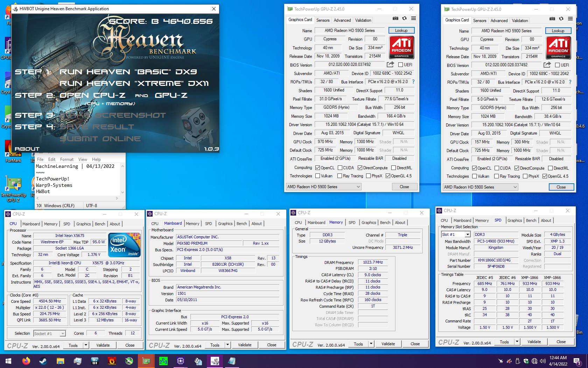Open Advanced tab in GPU-Z with 157 MHz clock
This screenshot has width=588, height=368.
(x=499, y=21)
